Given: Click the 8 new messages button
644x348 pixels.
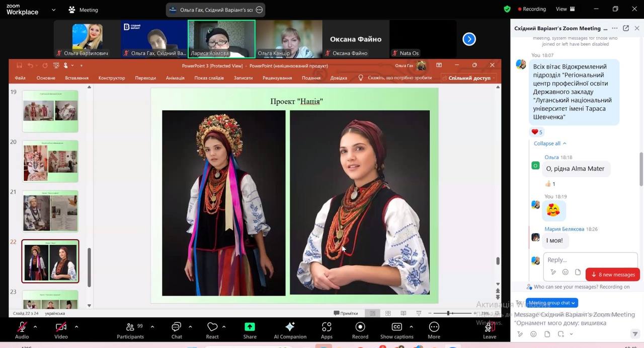Looking at the screenshot, I should (x=613, y=274).
